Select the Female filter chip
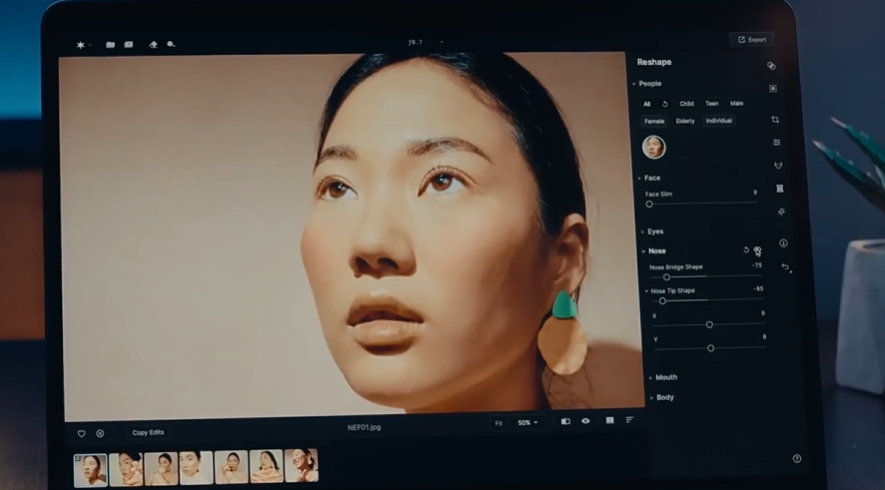The image size is (885, 490). click(654, 121)
